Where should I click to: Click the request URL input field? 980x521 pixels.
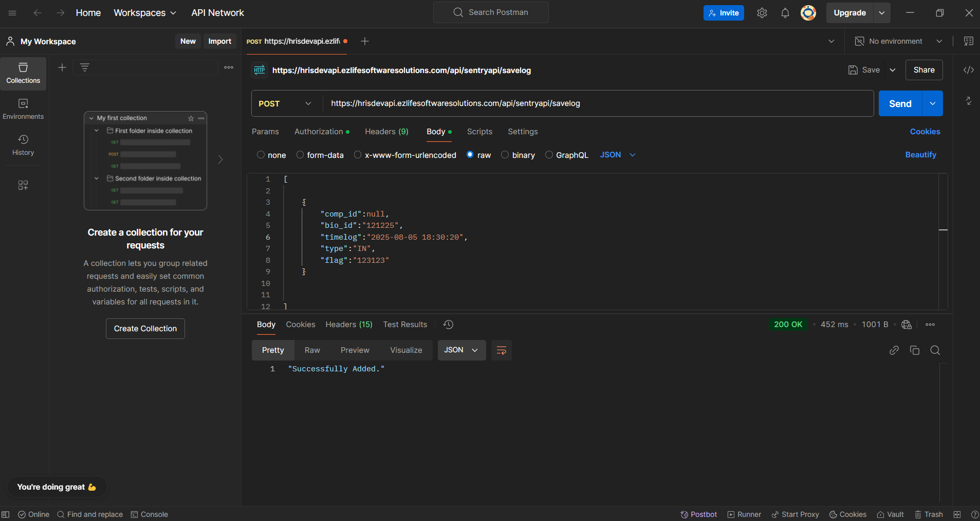click(x=598, y=103)
